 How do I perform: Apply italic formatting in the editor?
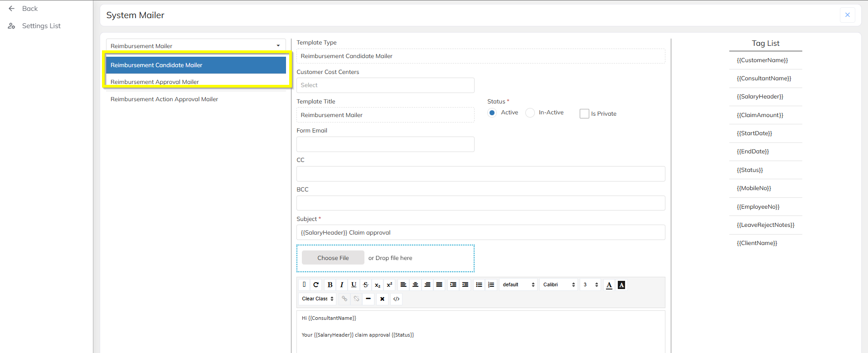point(342,285)
